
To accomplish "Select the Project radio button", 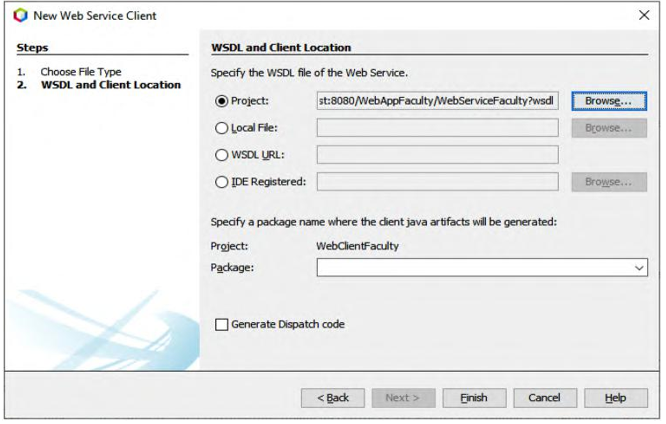I will point(221,101).
